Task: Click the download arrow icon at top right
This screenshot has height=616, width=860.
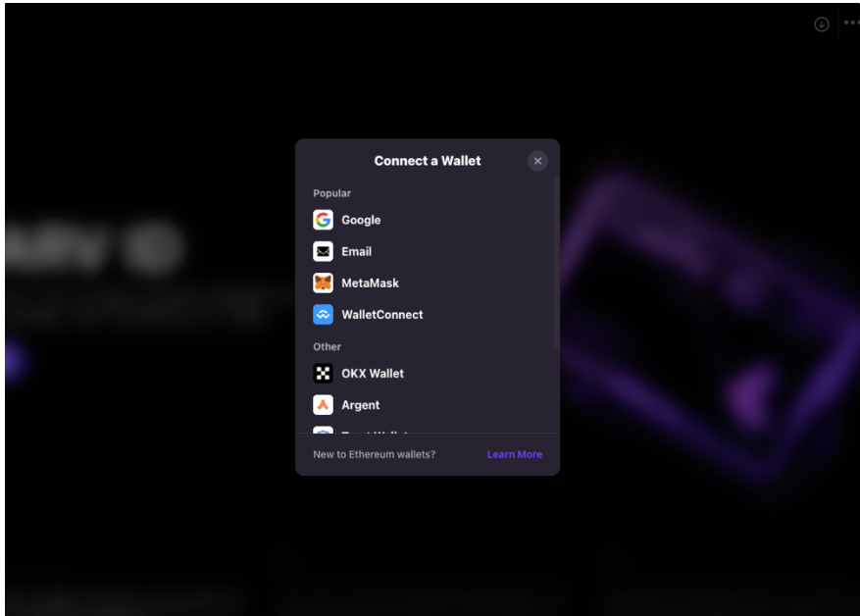Action: tap(822, 24)
